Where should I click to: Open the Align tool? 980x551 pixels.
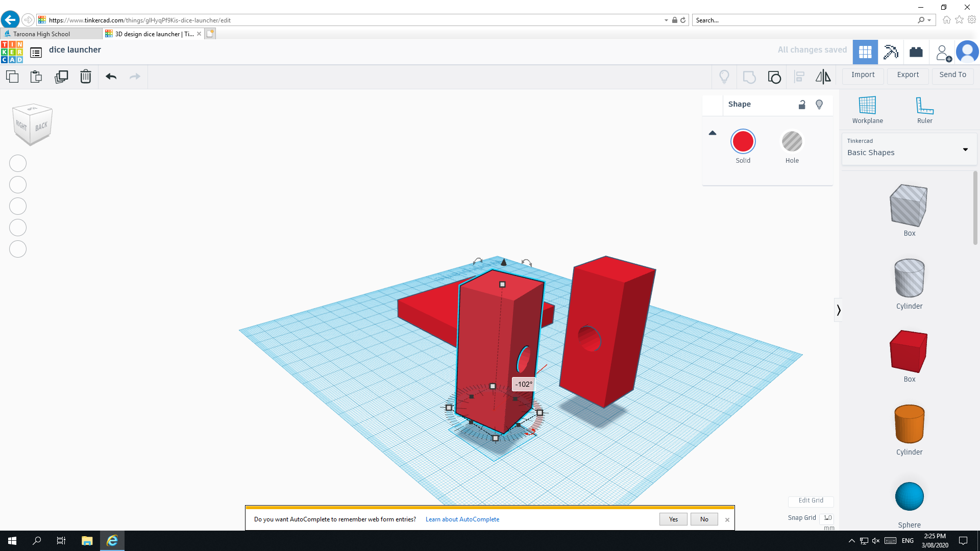[x=799, y=77]
